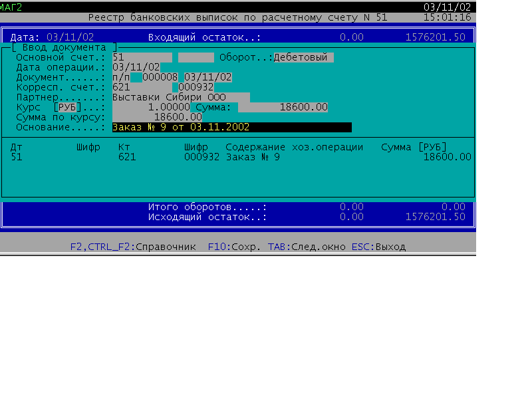This screenshot has width=532, height=399.
Task: Click incoming balance value 1576201.50 at top
Action: (x=436, y=37)
